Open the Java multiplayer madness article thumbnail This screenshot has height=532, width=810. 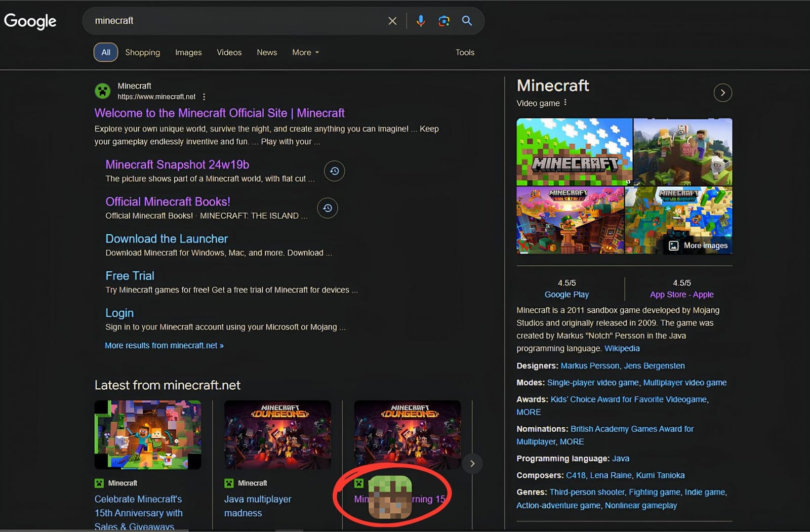[x=277, y=434]
